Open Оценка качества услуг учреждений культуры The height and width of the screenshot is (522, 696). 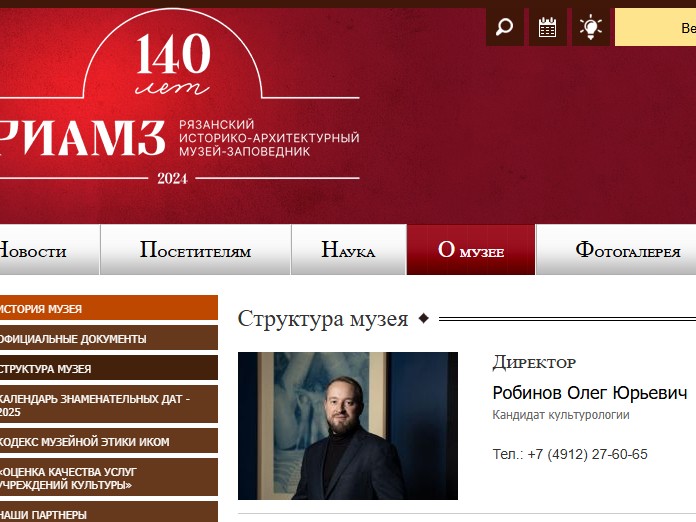coord(109,477)
